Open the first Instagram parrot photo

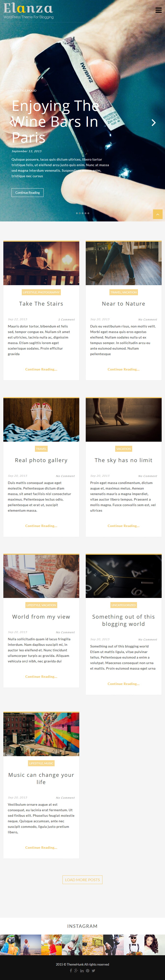[x=10, y=945]
